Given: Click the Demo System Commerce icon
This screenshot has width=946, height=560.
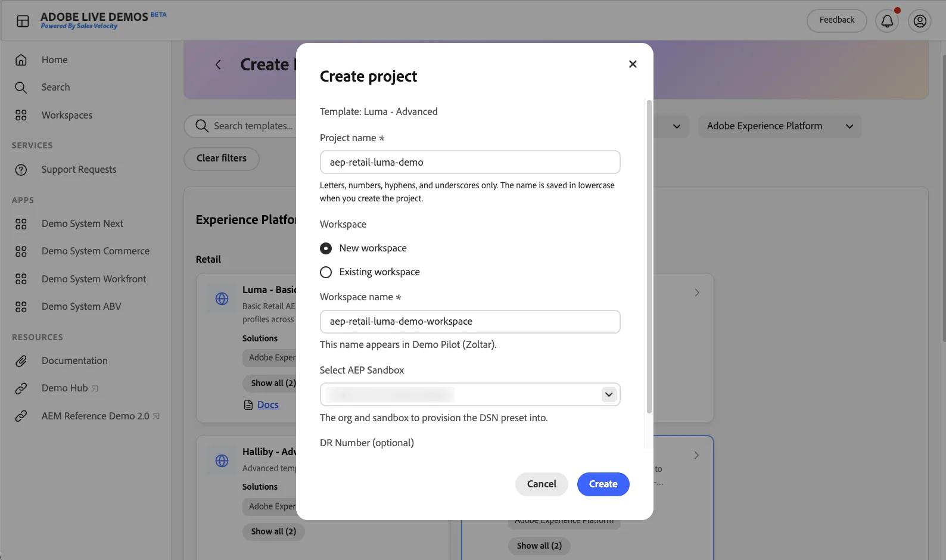Looking at the screenshot, I should [x=21, y=251].
